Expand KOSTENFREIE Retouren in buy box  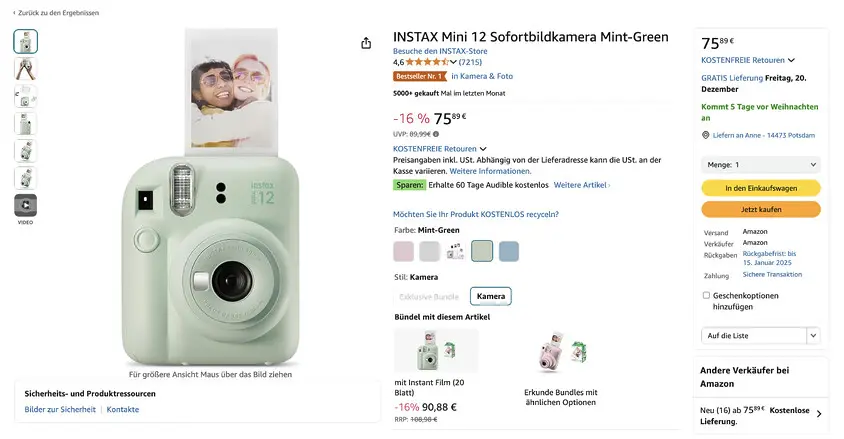point(748,60)
